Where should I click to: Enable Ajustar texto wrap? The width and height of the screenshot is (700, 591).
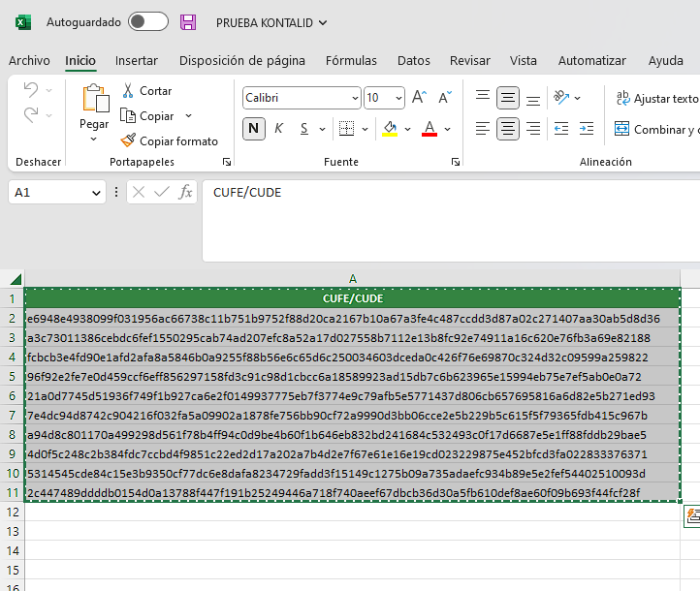pos(656,98)
